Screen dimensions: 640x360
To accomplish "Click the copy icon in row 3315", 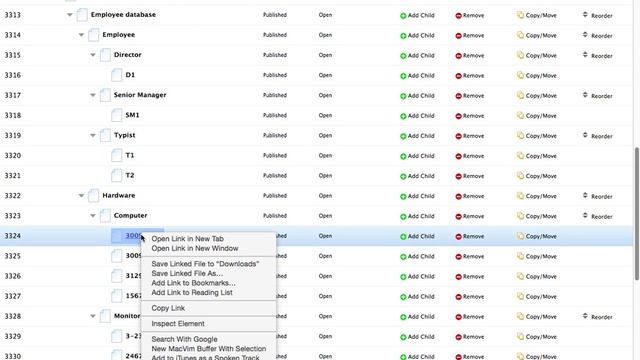I will point(520,55).
